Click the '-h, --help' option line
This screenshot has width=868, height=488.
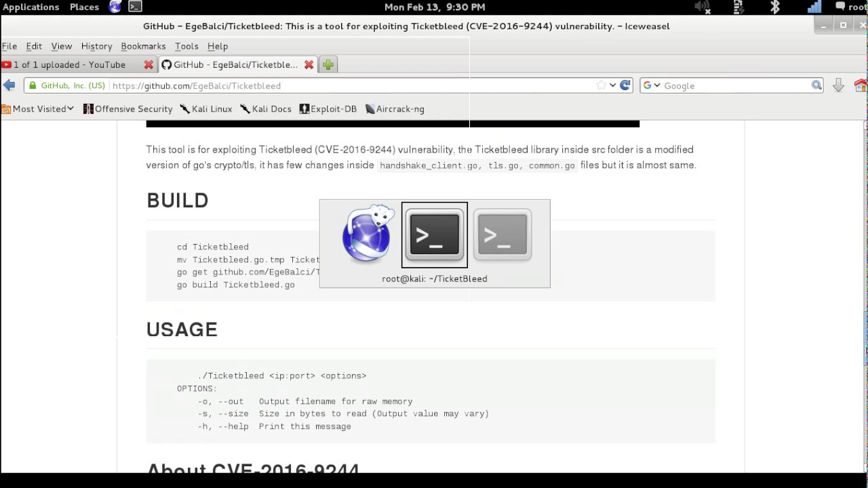(275, 426)
